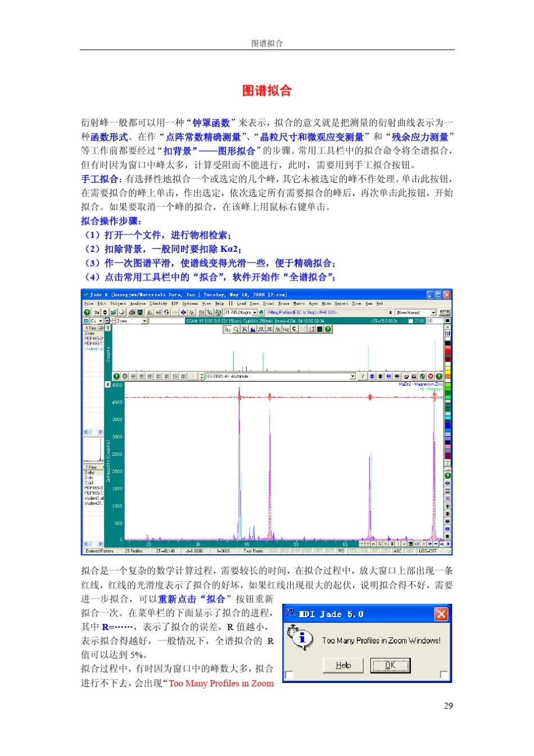
Task: Click globe icon in PDF overlay toolbar
Action: (x=422, y=376)
